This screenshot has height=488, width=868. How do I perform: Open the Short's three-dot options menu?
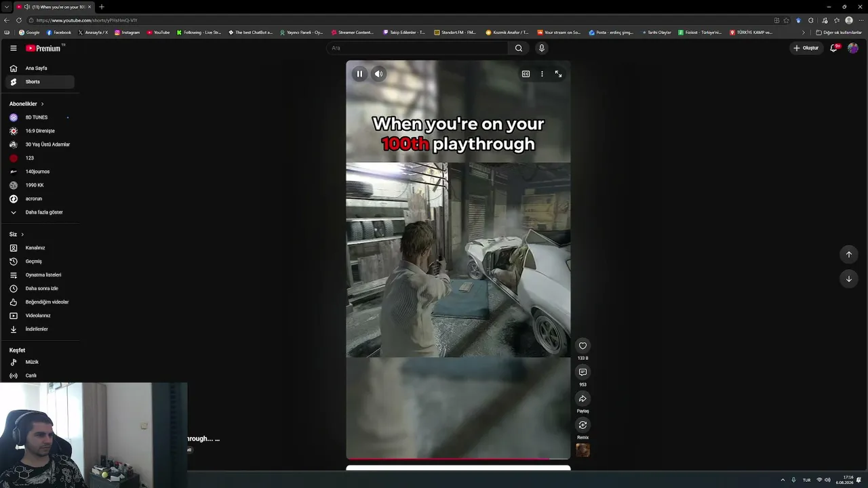pos(542,74)
